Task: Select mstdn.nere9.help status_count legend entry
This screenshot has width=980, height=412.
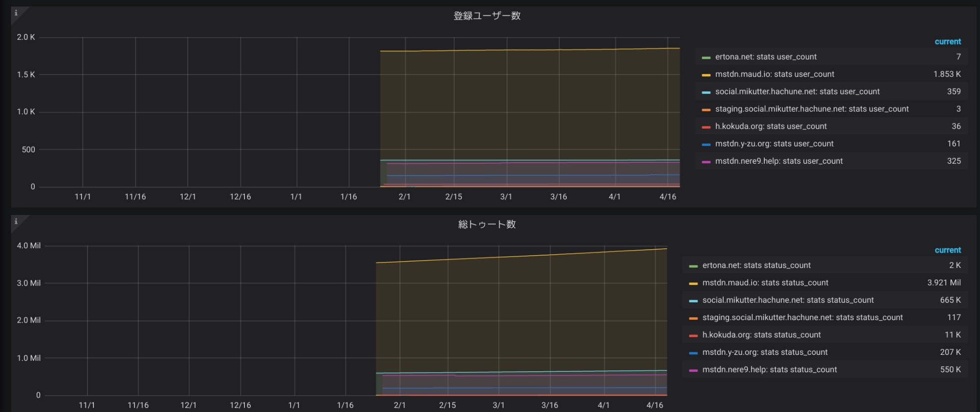Action: coord(769,370)
